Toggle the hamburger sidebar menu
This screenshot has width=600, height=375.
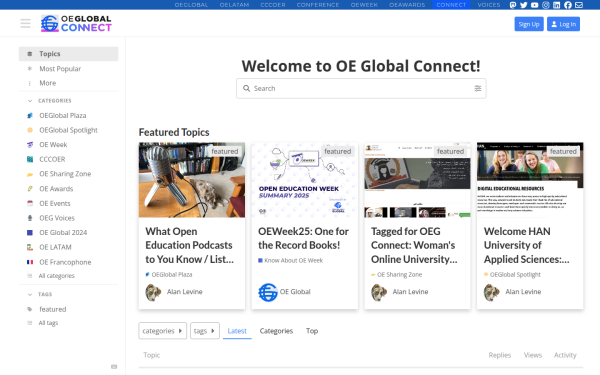pos(25,23)
